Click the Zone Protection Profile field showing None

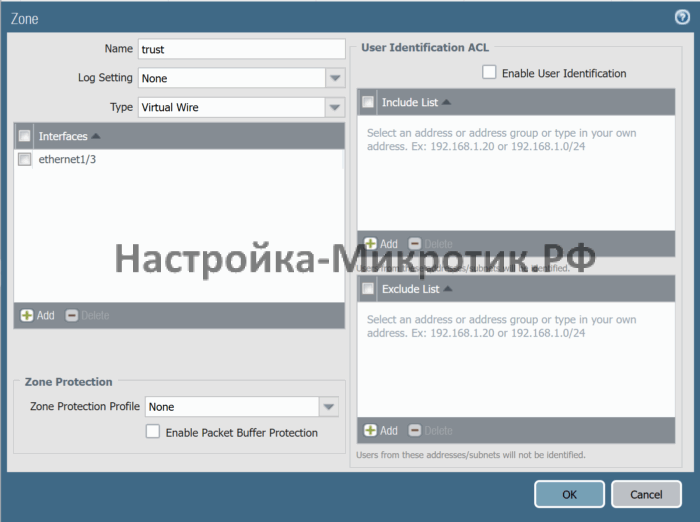(x=232, y=407)
